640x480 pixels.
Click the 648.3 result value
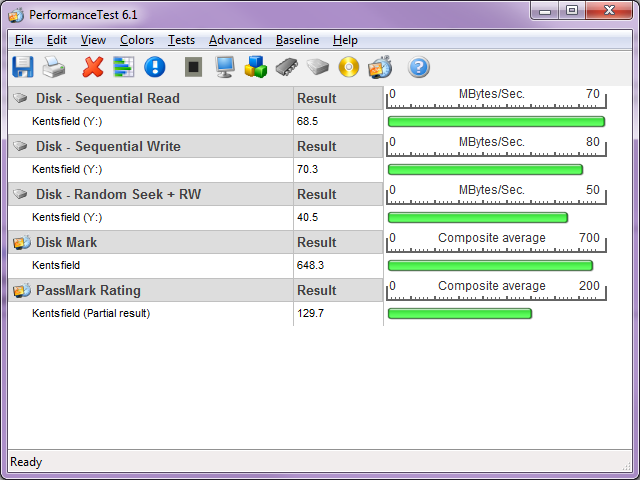[x=310, y=265]
